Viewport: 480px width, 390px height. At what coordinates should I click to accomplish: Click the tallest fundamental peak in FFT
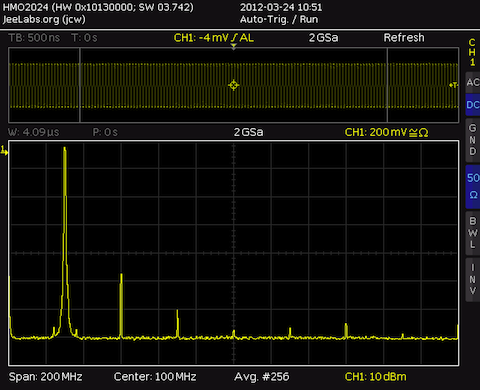point(65,150)
